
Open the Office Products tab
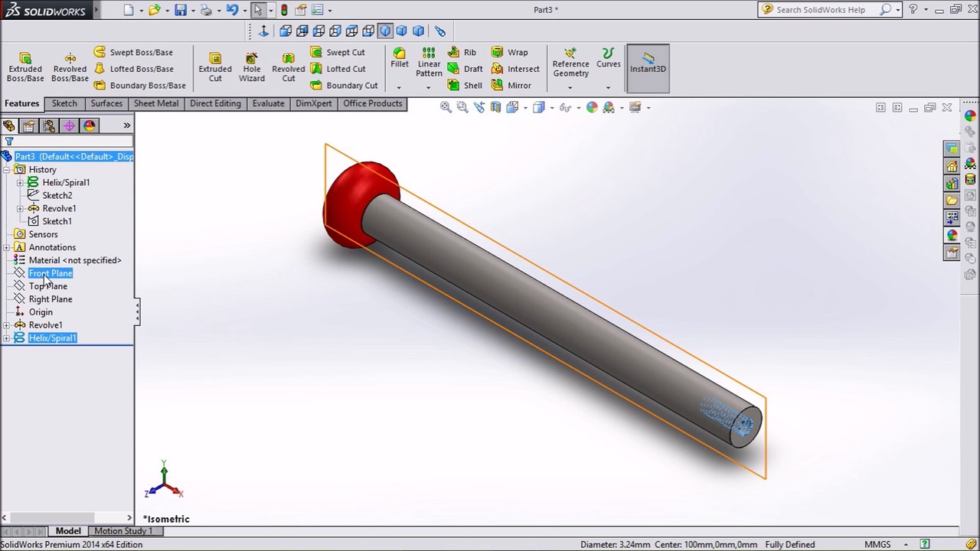[373, 104]
